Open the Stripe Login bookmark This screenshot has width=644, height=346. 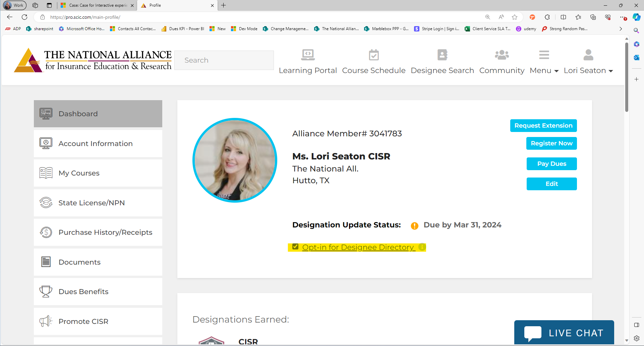point(437,29)
